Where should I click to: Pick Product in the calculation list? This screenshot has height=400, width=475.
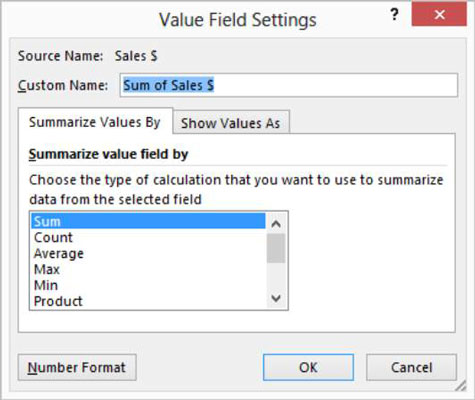point(148,301)
